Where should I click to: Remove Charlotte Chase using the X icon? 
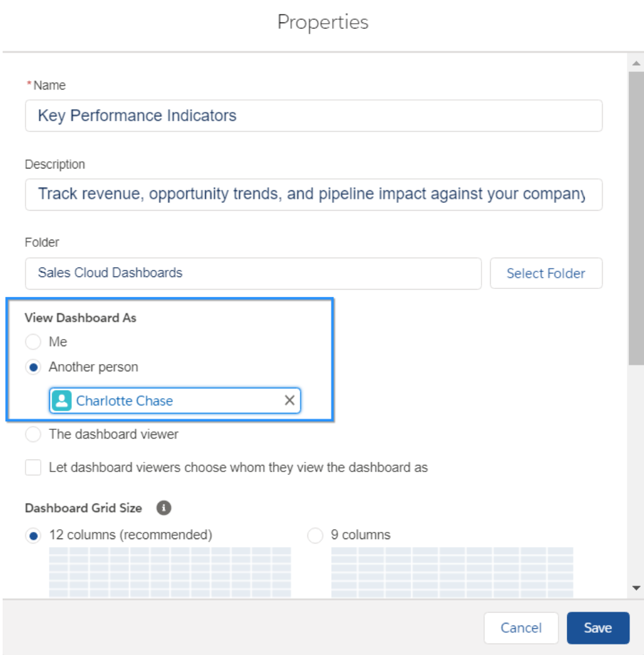289,400
